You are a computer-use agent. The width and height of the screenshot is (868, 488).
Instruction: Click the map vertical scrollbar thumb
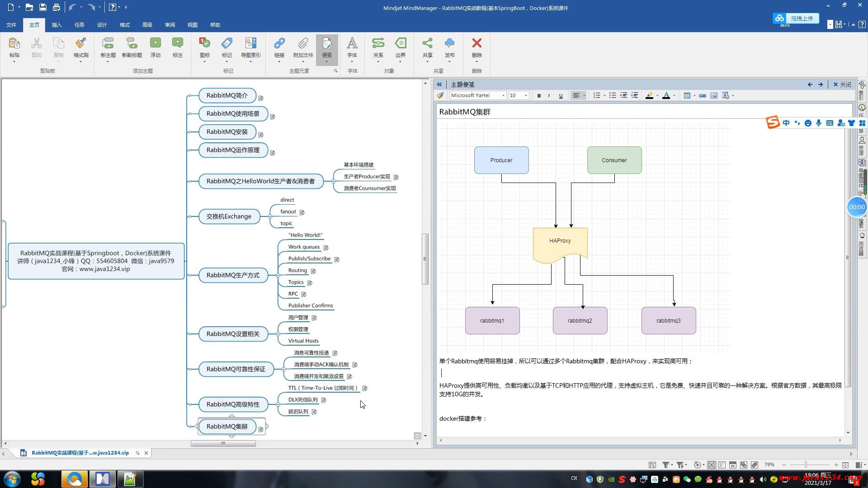425,259
